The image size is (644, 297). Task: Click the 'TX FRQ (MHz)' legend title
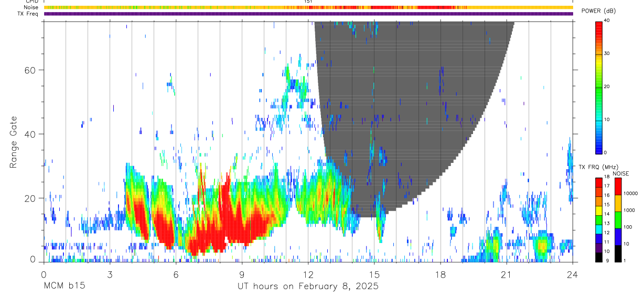597,167
